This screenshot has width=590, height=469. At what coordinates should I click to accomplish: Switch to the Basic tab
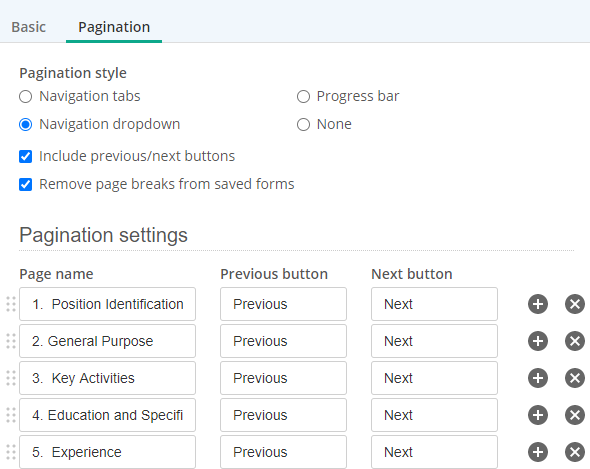pos(29,27)
